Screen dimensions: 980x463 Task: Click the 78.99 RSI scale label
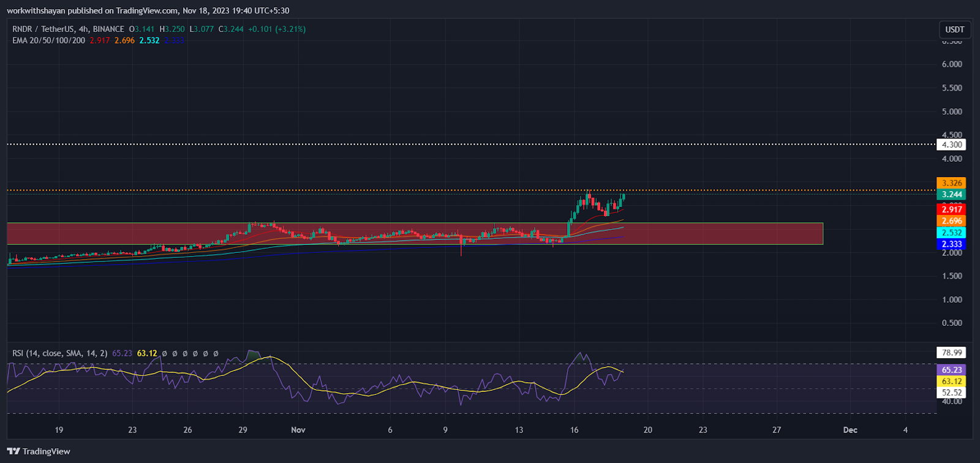(951, 353)
